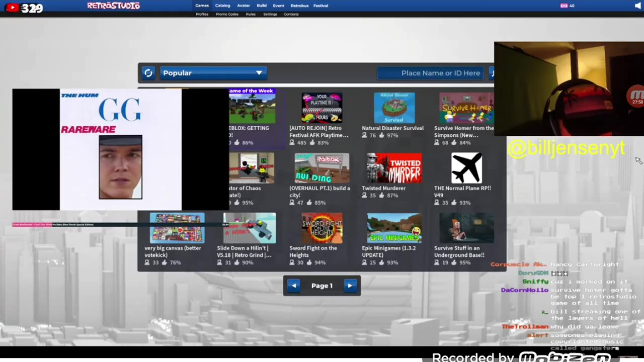This screenshot has width=644, height=362.
Task: Open Epic Minigames thumbnail
Action: (394, 228)
